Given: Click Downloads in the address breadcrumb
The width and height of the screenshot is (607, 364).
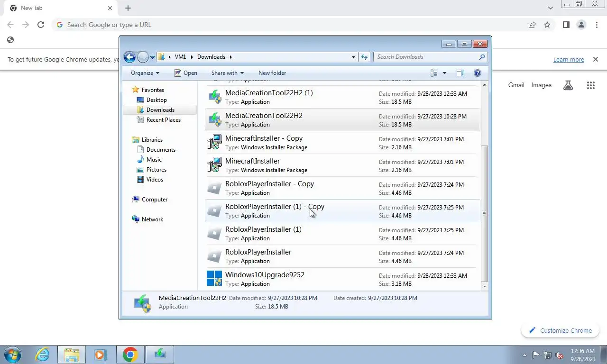Looking at the screenshot, I should pos(211,57).
